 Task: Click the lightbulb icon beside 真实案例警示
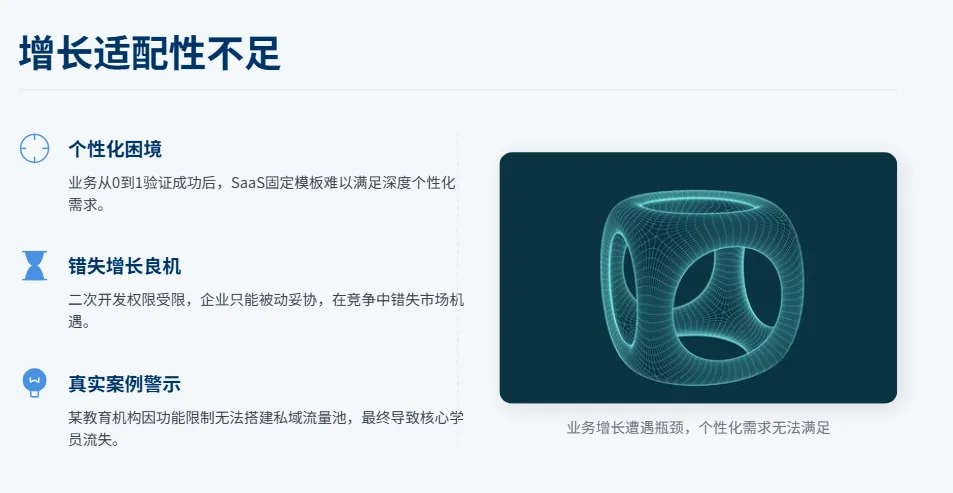pos(35,383)
